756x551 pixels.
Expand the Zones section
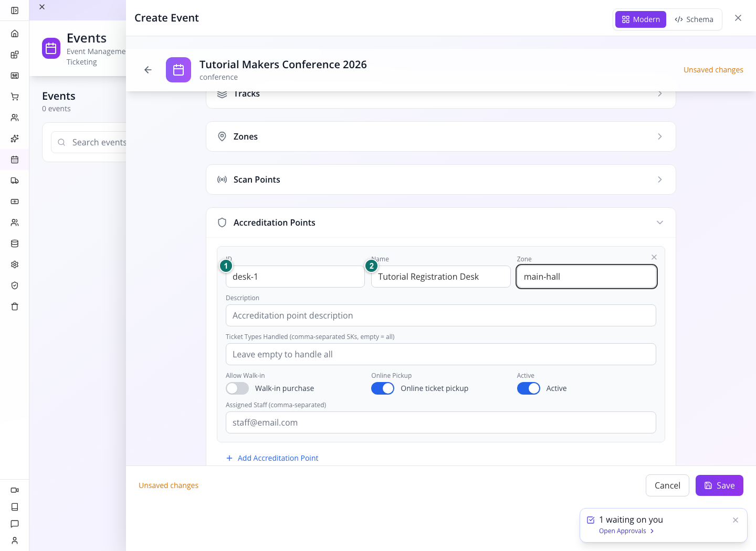441,136
